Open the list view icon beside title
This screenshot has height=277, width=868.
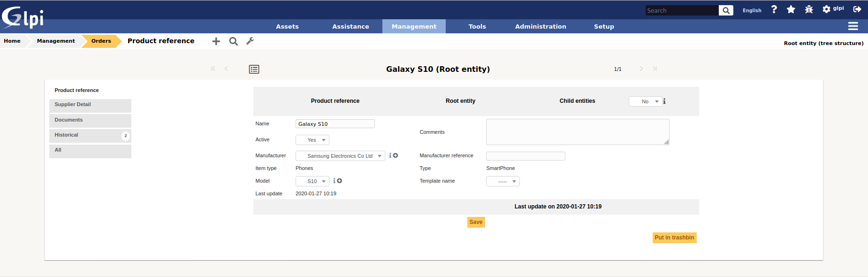click(x=254, y=69)
